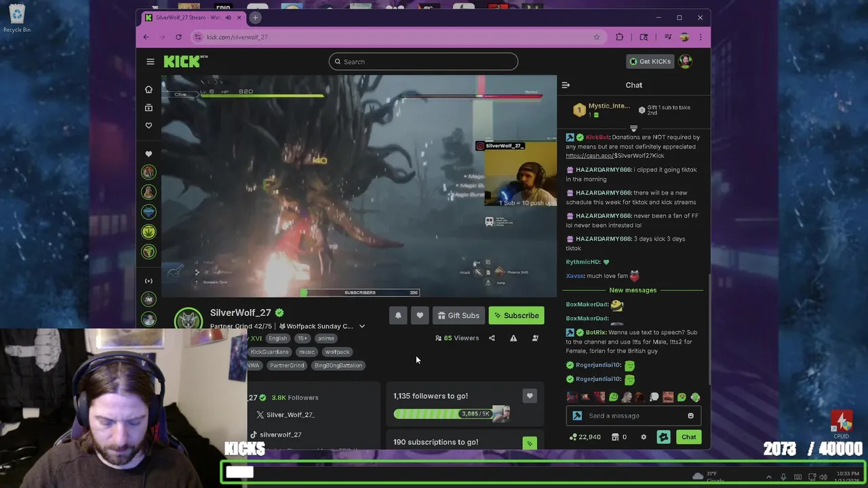Open browser extensions puzzle icon
This screenshot has width=868, height=488.
click(619, 37)
